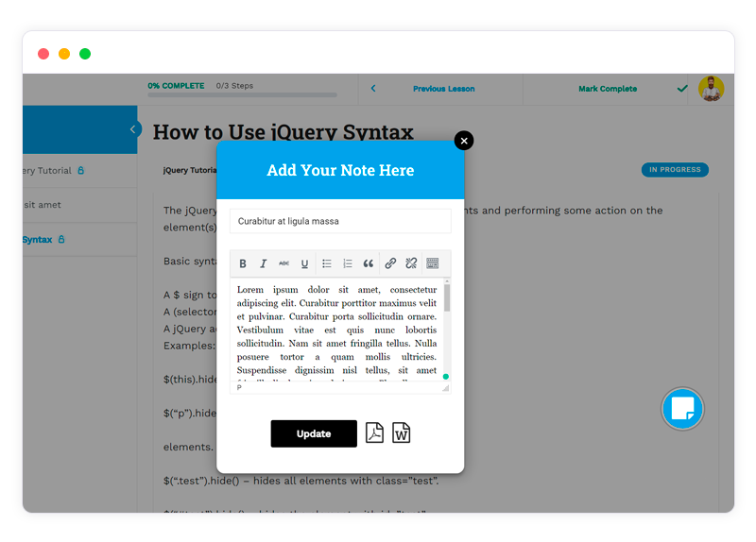The image size is (756, 542).
Task: Add a blockquote to the note
Action: [369, 263]
